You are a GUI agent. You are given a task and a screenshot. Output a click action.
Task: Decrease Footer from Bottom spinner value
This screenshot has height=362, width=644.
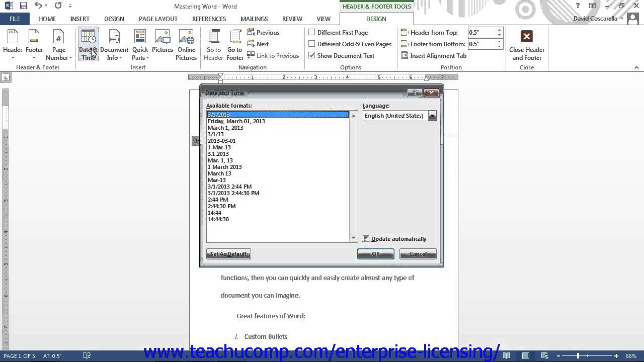[x=500, y=46]
